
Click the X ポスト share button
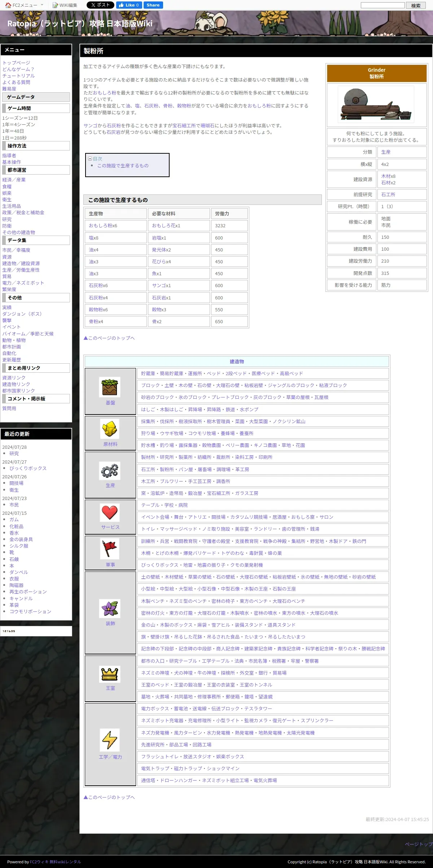click(100, 5)
